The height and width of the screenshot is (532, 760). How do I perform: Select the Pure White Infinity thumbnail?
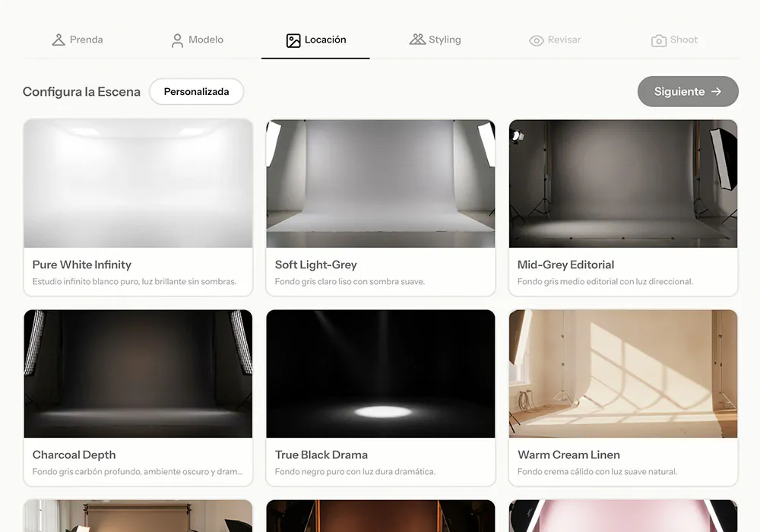coord(138,184)
